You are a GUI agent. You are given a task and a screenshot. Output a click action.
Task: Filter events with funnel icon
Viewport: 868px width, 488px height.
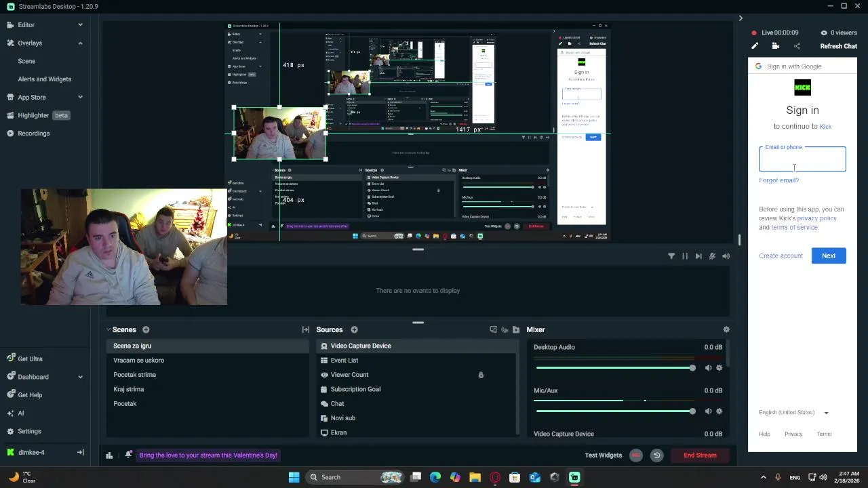[671, 256]
